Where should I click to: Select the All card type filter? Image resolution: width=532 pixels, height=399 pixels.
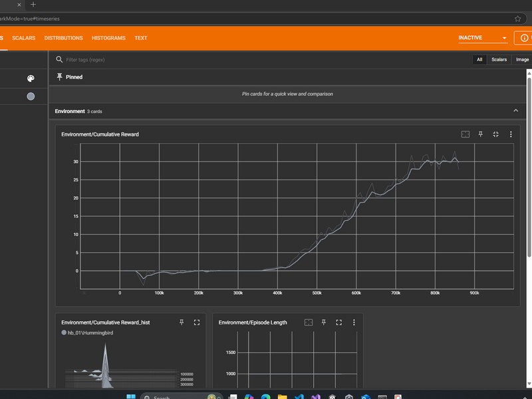click(x=479, y=60)
